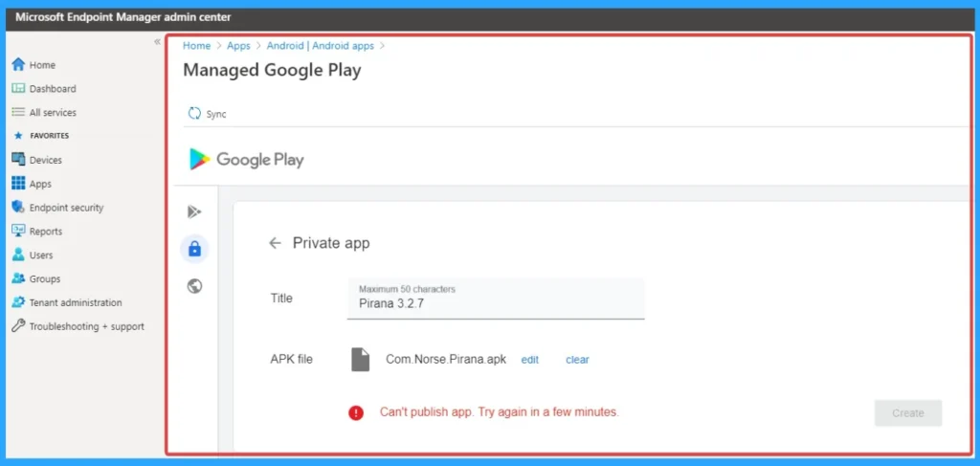Click the Can't publish app error message
The width and height of the screenshot is (980, 466).
500,412
